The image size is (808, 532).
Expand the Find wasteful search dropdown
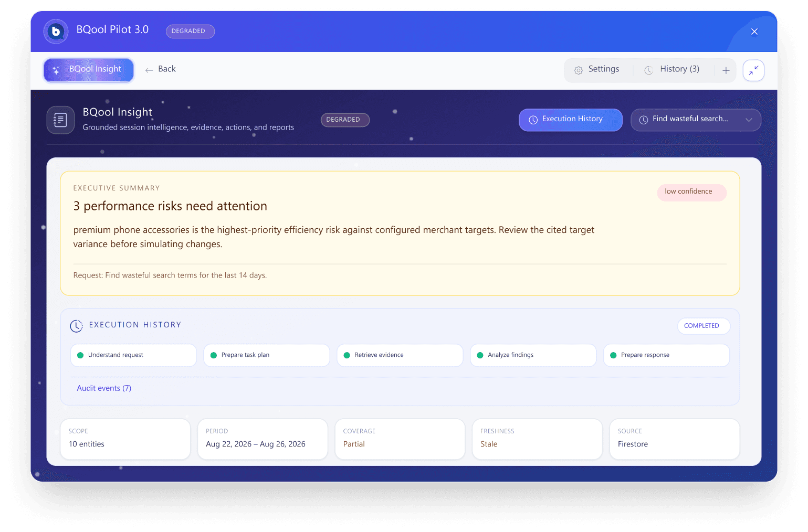696,120
